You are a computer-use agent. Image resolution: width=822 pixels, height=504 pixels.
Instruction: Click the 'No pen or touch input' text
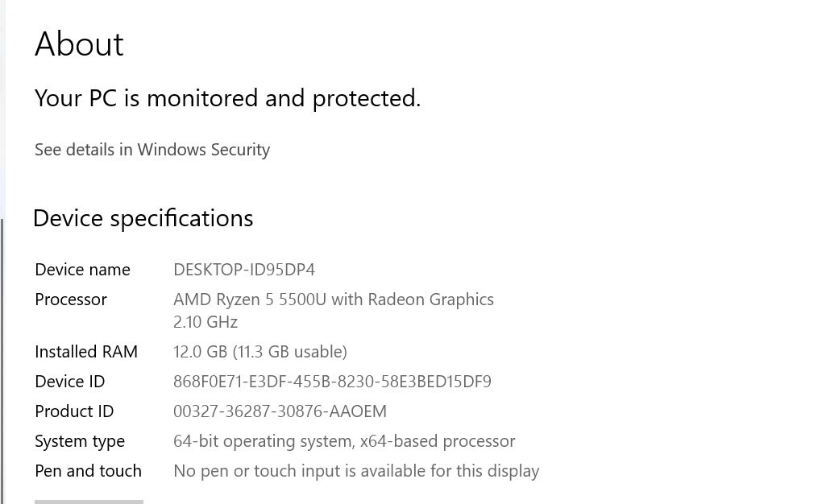pos(356,471)
